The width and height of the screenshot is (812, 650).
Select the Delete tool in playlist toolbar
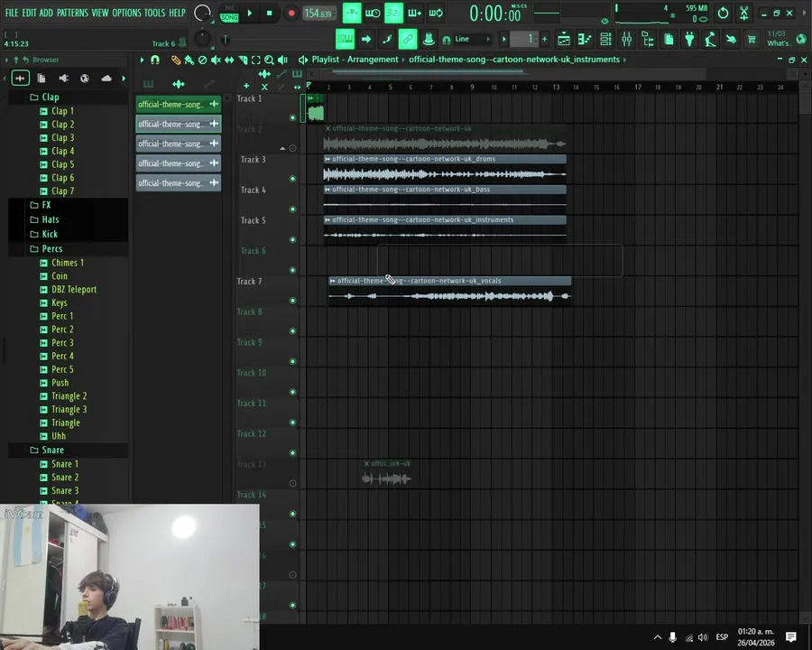(202, 60)
